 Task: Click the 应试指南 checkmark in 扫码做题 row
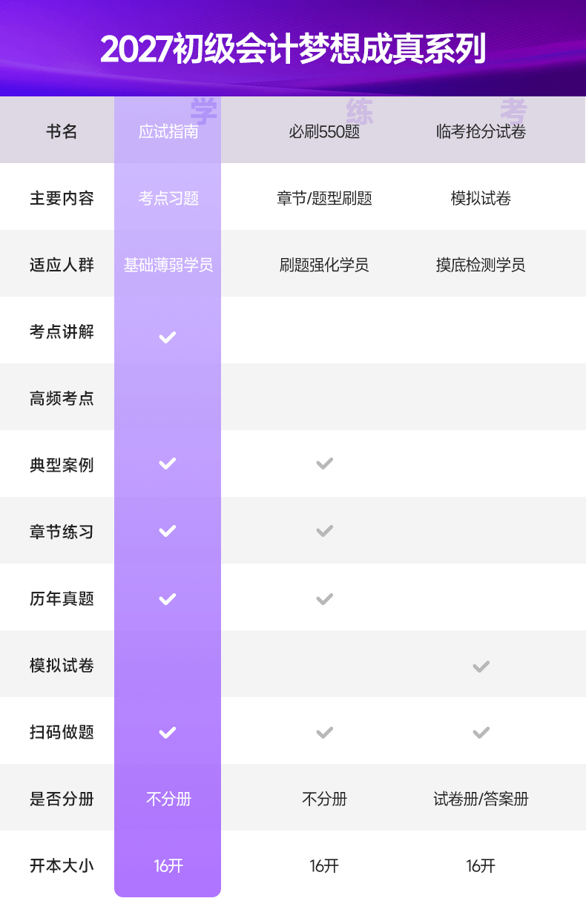(x=168, y=733)
